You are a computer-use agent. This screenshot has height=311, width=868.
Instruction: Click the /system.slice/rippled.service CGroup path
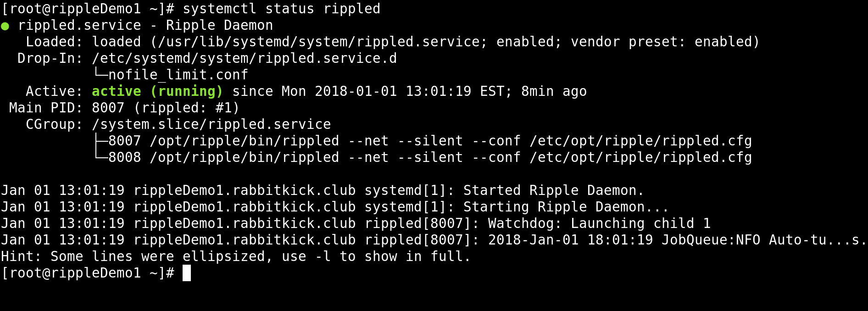(211, 124)
